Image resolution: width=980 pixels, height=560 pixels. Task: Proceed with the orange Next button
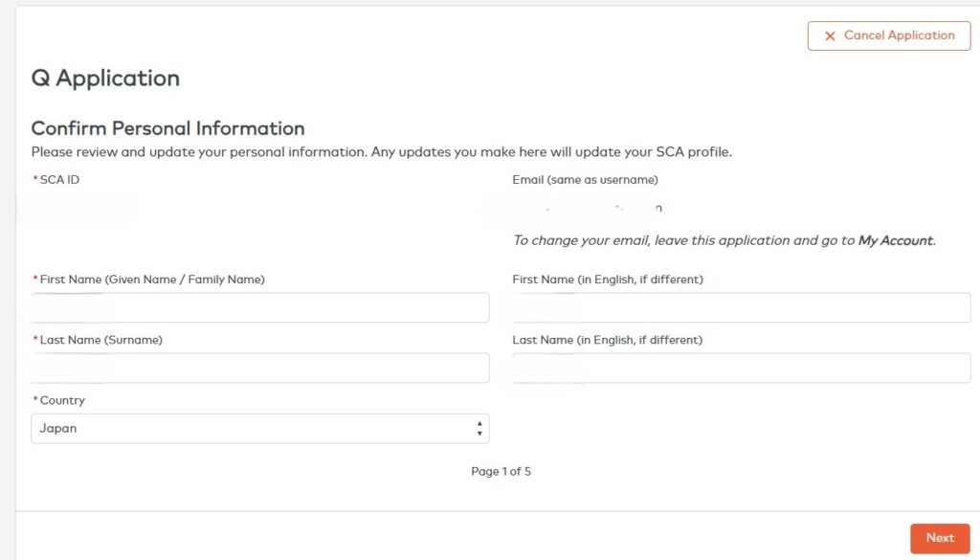click(x=940, y=538)
